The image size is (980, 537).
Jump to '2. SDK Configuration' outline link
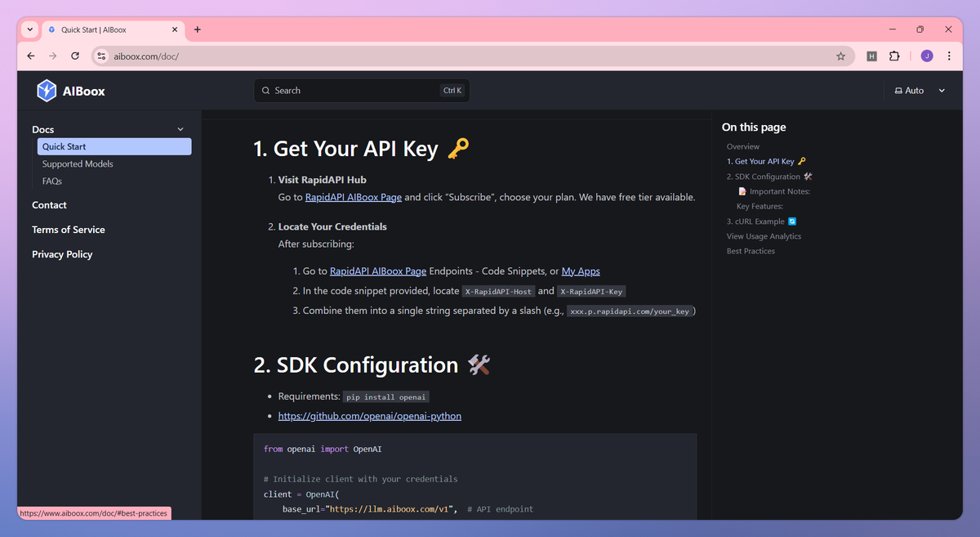tap(769, 177)
